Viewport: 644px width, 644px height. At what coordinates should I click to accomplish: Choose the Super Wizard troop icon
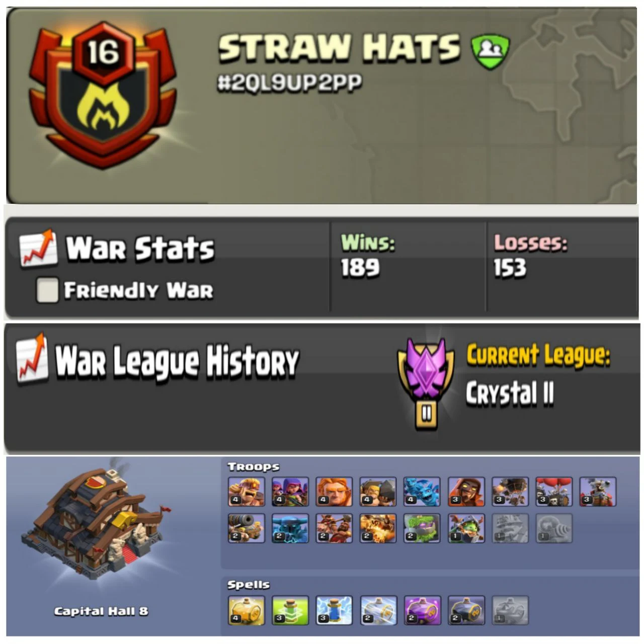[466, 491]
